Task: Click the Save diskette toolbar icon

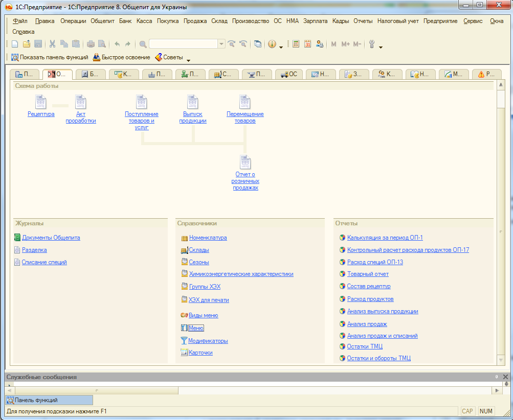Action: 38,44
